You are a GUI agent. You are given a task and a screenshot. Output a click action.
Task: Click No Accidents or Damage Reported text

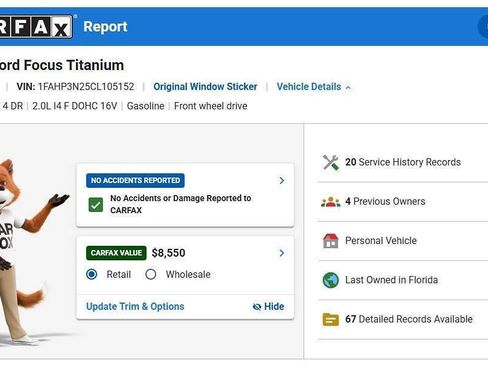[x=181, y=204]
